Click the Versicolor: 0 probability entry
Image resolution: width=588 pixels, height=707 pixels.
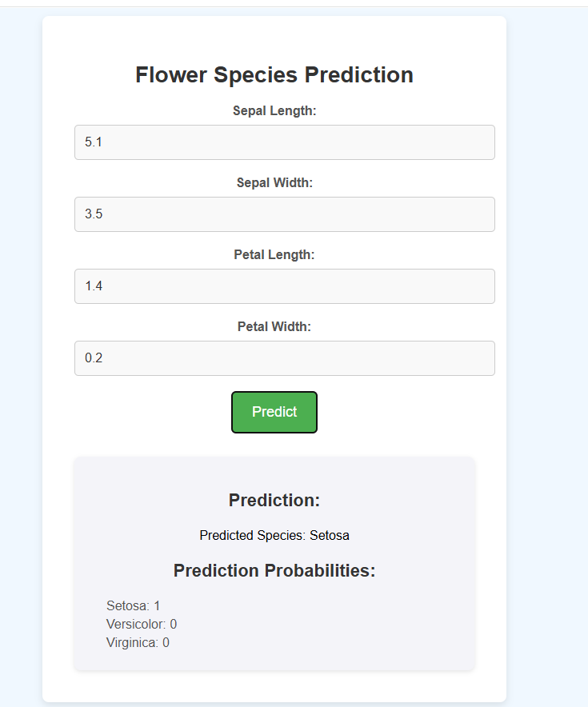point(142,624)
